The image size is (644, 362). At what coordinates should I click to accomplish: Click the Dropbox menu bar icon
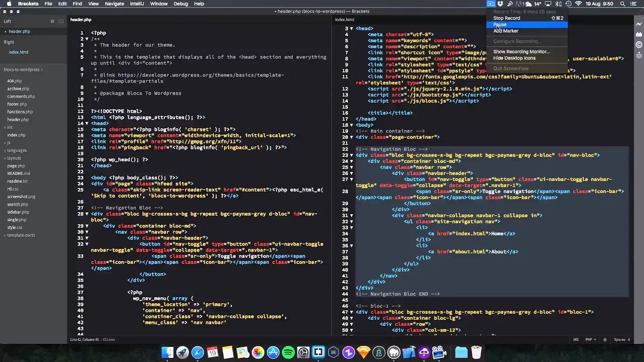coord(501,4)
